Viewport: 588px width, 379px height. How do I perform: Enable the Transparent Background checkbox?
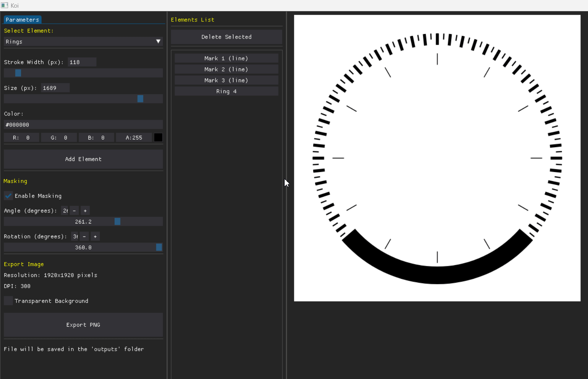tap(8, 301)
